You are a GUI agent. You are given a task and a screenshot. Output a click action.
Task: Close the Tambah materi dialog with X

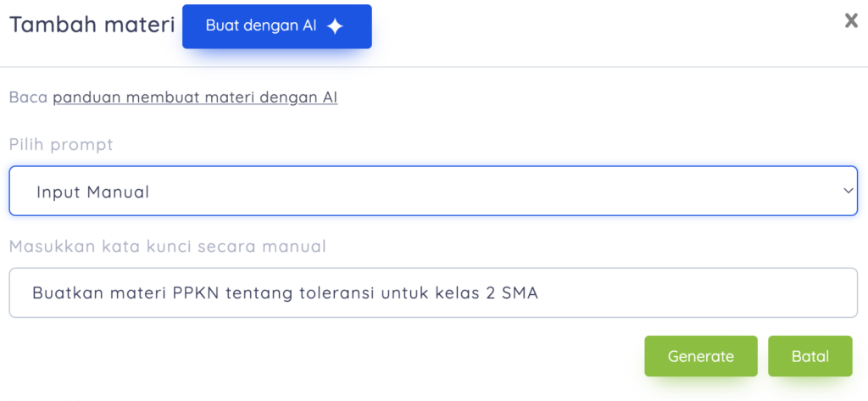(851, 21)
